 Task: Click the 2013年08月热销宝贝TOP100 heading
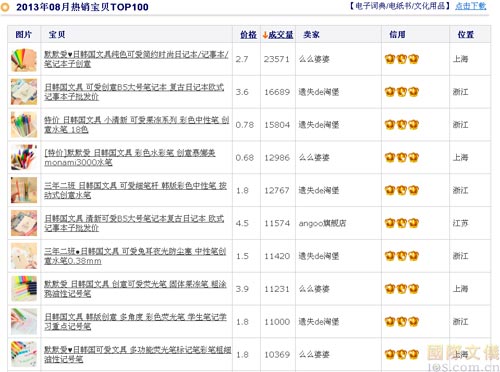pos(82,7)
